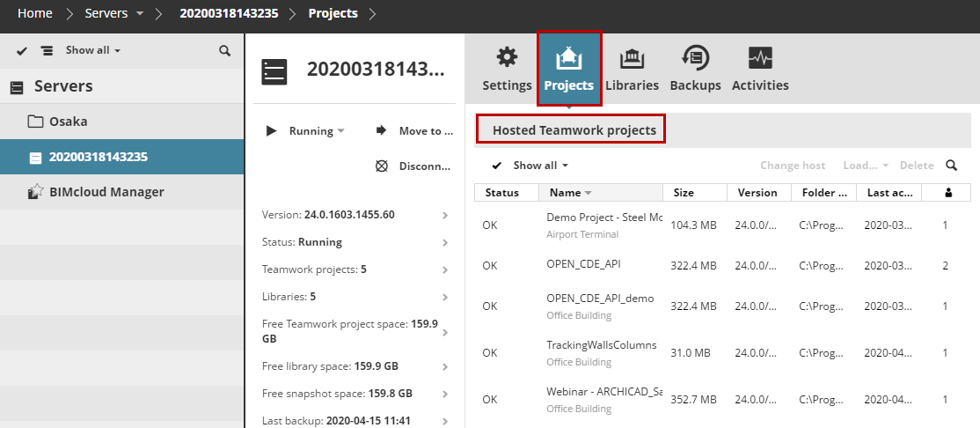Sort by the Status column
The image size is (980, 428).
pyautogui.click(x=507, y=193)
